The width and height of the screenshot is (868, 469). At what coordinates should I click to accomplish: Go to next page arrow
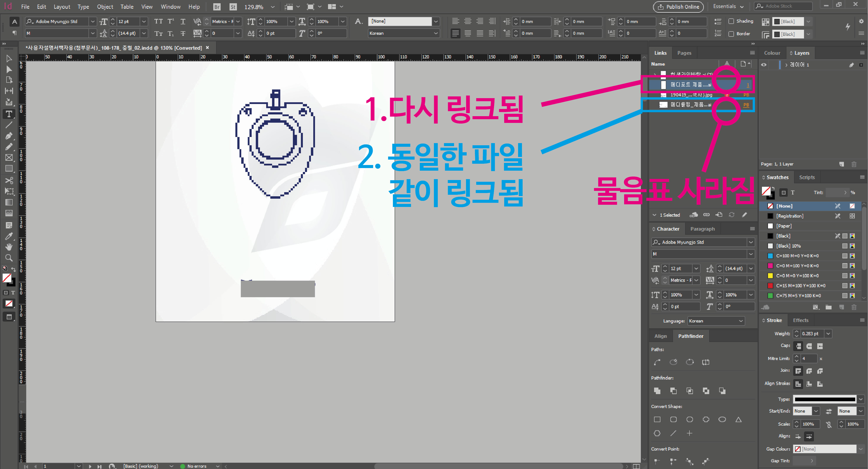coord(90,466)
